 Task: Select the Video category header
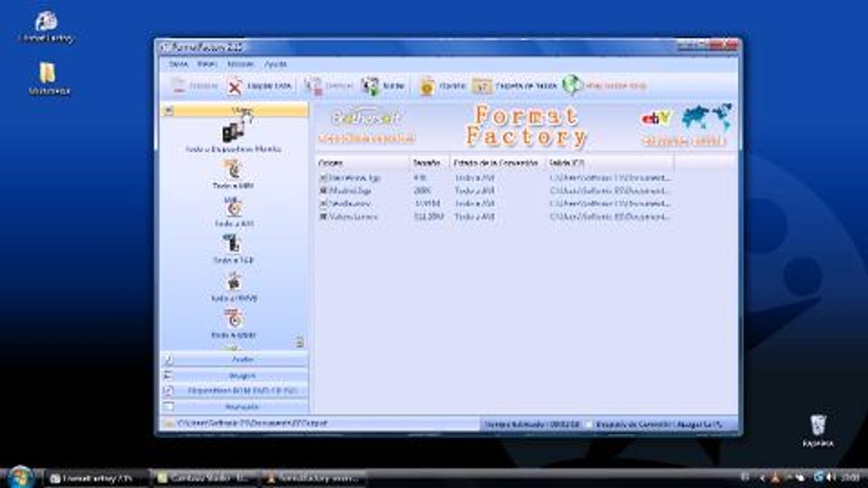coord(234,110)
